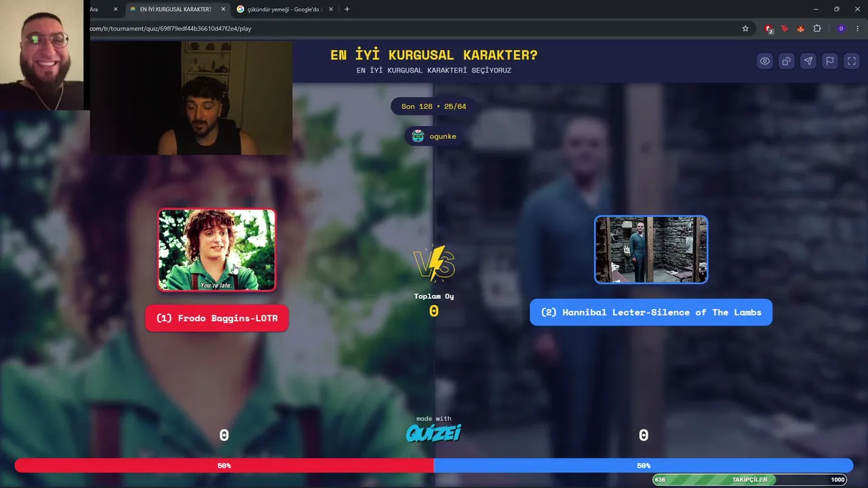Click the 'EN İYİ KURGUSAL KARAKTER?' page title
The width and height of the screenshot is (868, 488).
coord(434,55)
